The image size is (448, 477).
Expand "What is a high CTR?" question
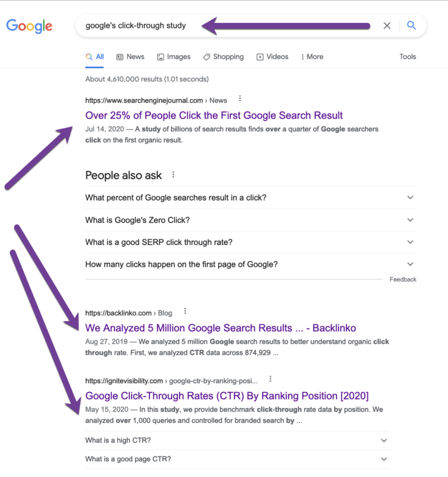[x=384, y=440]
